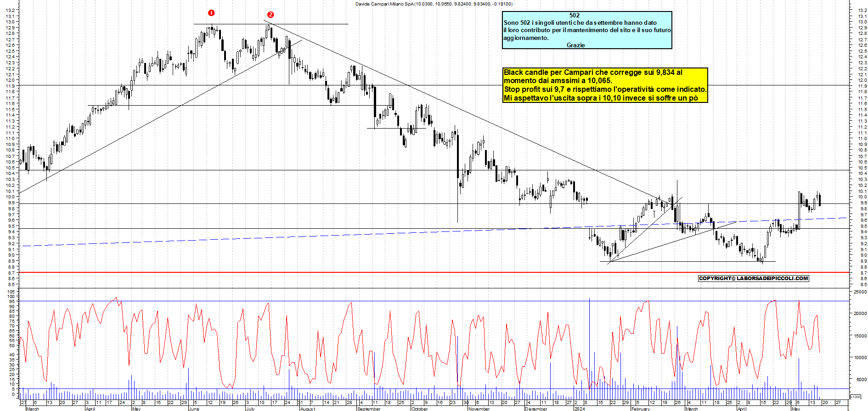Click the chart title 'Davide Campari Milano SpA'
The height and width of the screenshot is (411, 868).
click(x=384, y=4)
